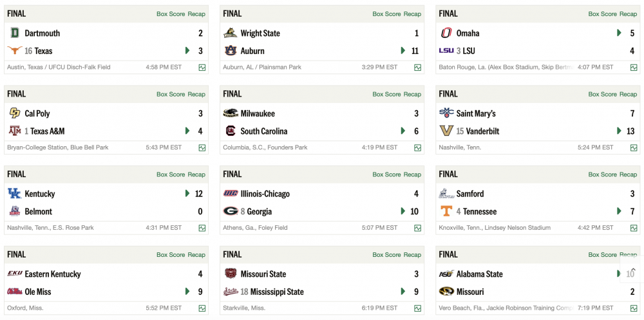The height and width of the screenshot is (320, 644).
Task: Open Recap for Illinois-Chicago vs Georgia
Action: coord(412,174)
